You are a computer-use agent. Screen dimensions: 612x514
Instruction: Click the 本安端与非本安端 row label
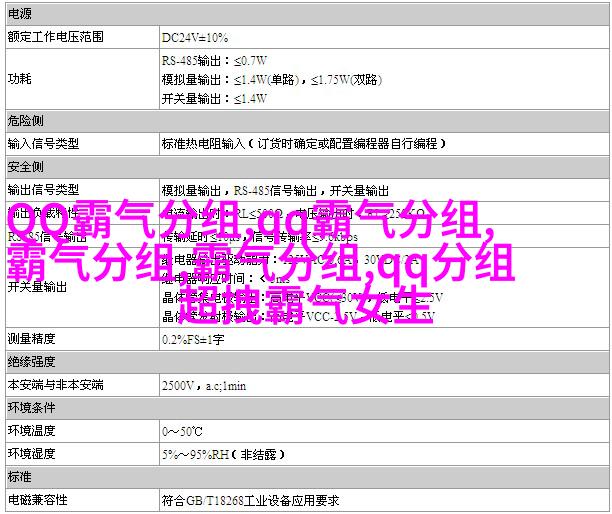tap(55, 384)
